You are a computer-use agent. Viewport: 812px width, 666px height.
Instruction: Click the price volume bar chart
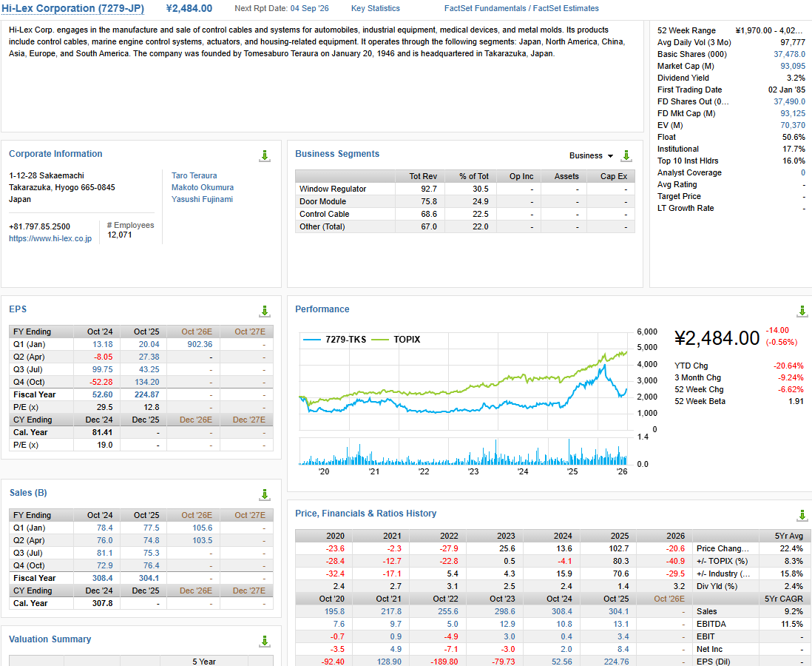[x=463, y=451]
